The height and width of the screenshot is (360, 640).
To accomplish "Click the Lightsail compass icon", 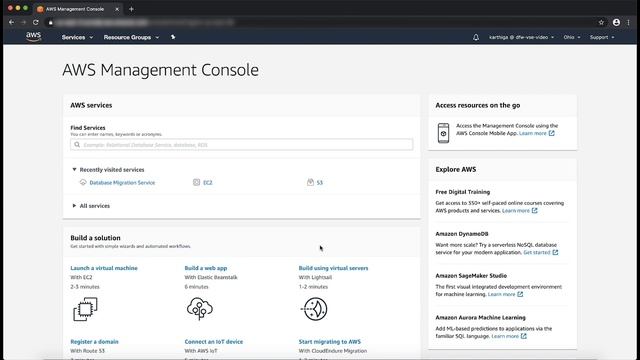I will click(314, 309).
